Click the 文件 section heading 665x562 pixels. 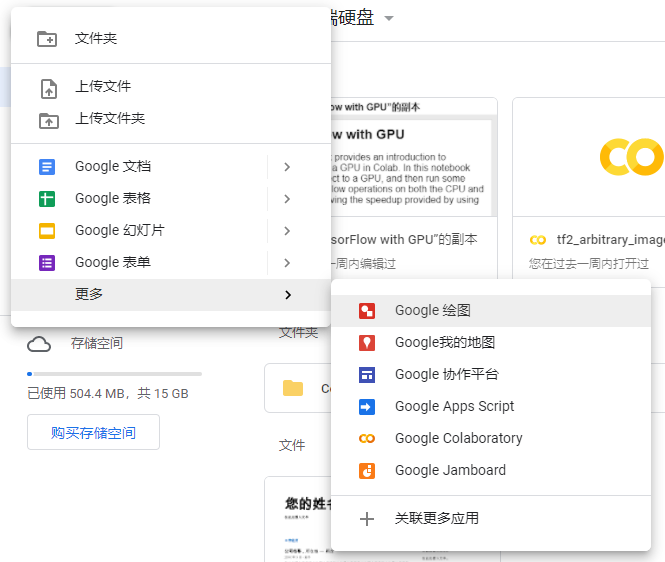[292, 445]
